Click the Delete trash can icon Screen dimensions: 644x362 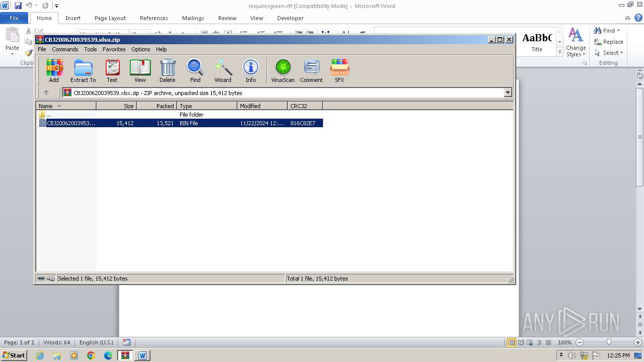tap(168, 71)
